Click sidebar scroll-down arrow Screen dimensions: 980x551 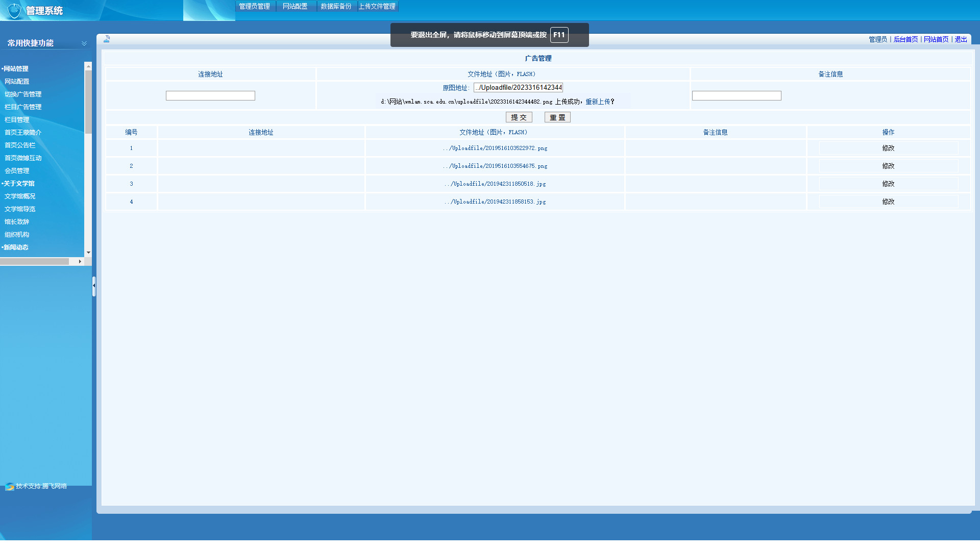88,253
